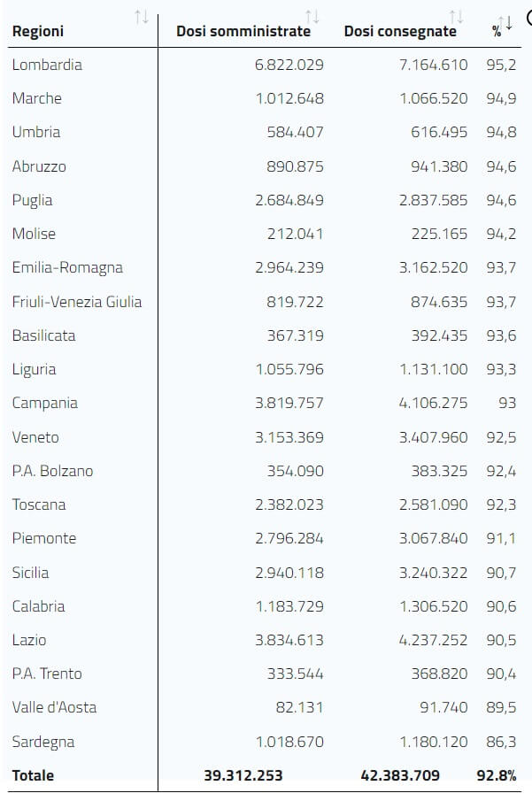The width and height of the screenshot is (532, 801).
Task: Select the Sardegna row label
Action: pyautogui.click(x=43, y=742)
